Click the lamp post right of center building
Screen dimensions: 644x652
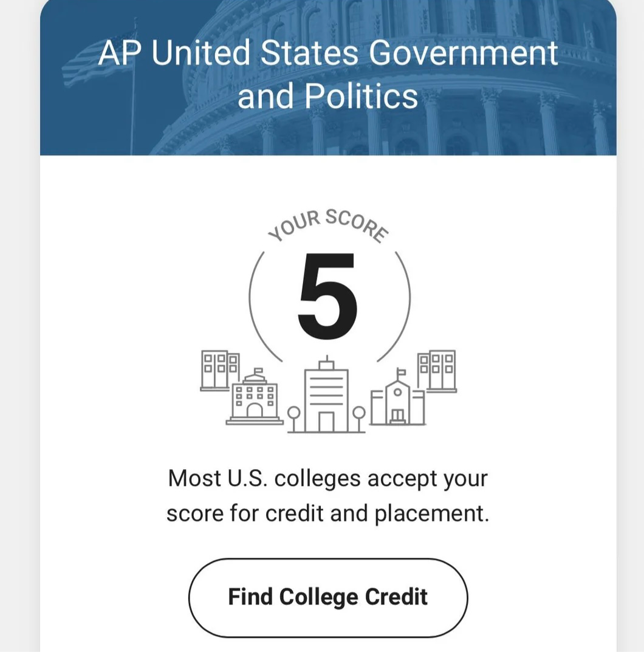(x=358, y=418)
